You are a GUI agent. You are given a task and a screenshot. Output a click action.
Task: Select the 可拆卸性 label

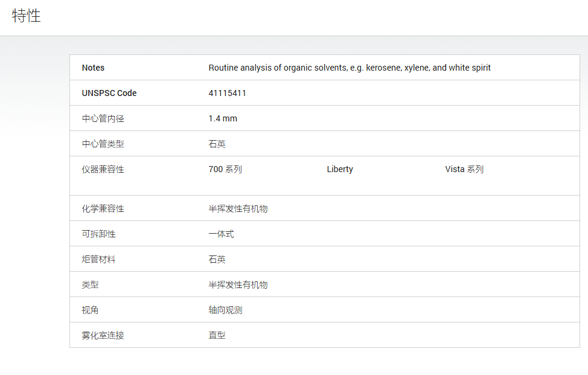click(x=98, y=234)
